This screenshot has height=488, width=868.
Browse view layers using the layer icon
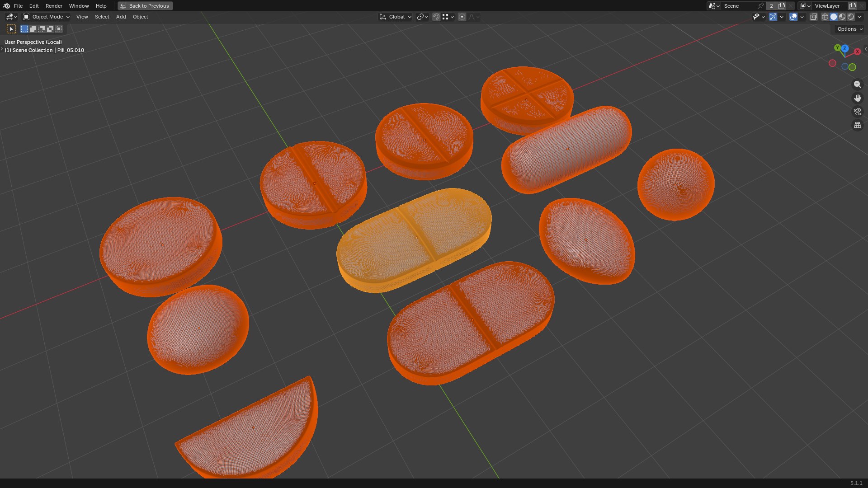(805, 6)
